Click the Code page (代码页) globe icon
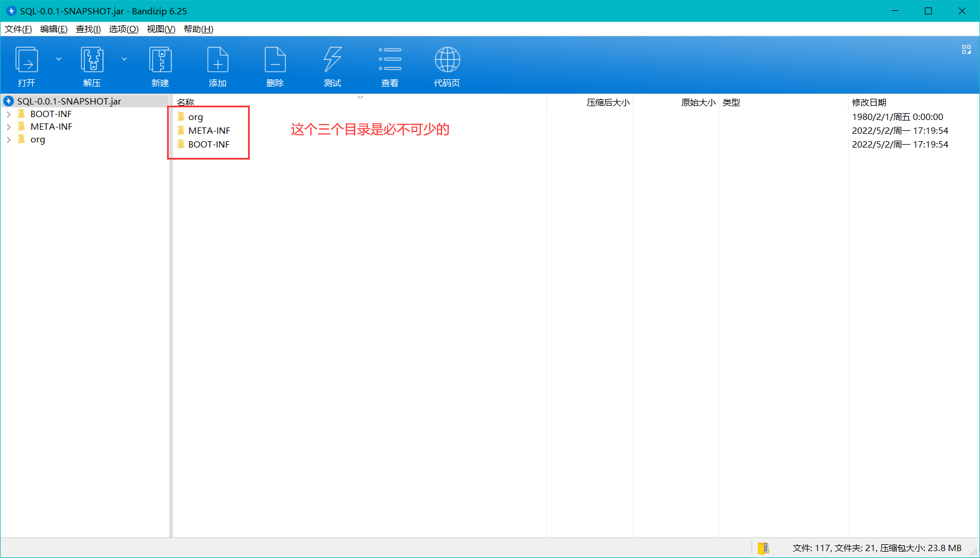 [447, 60]
